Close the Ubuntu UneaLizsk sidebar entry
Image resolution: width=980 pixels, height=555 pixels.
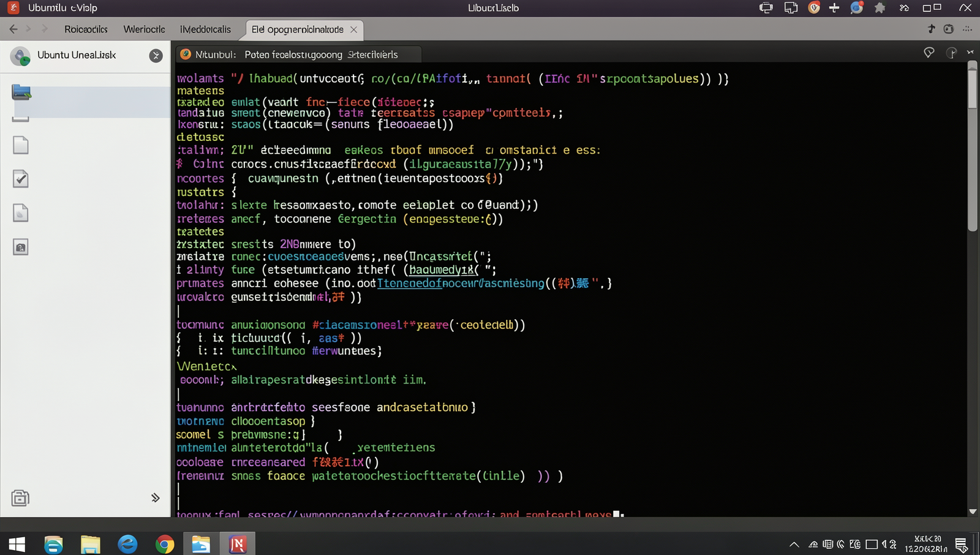(x=156, y=56)
